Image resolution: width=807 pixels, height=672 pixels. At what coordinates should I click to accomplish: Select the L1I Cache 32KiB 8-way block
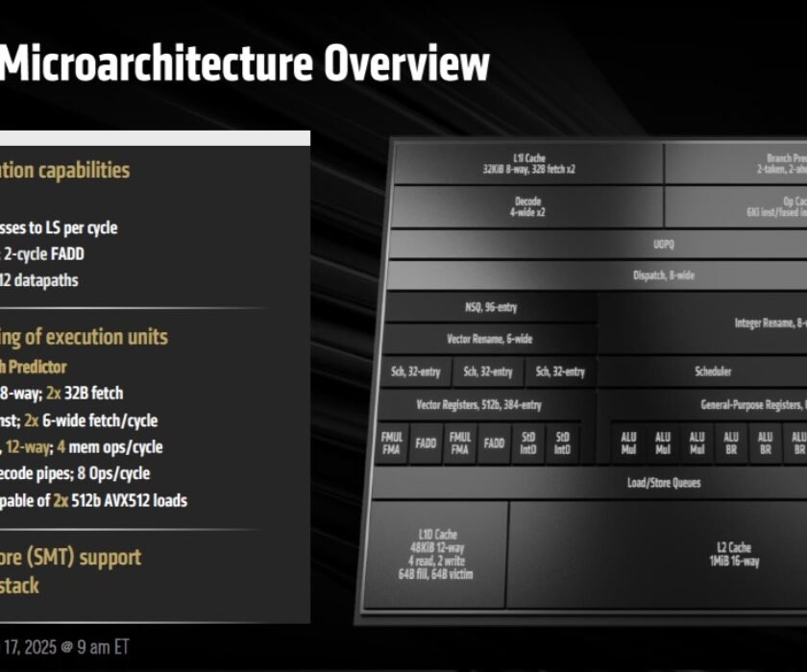528,163
